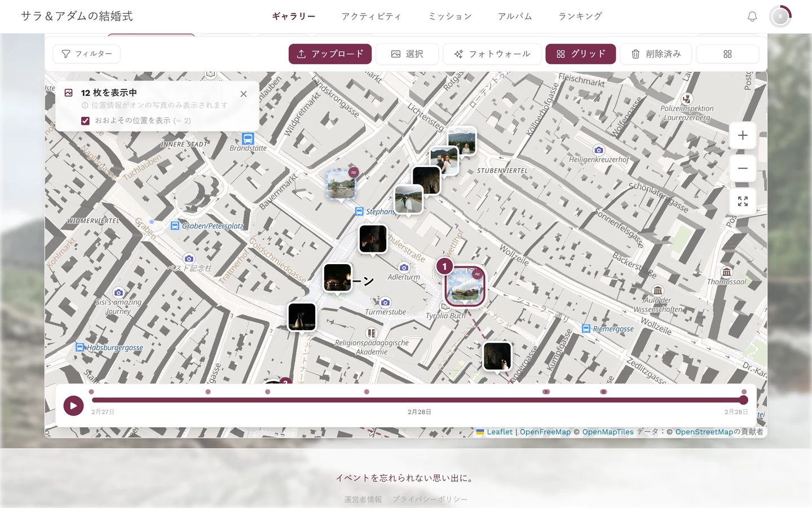Click the サラ＆アダムの結婚式 title
The width and height of the screenshot is (812, 508).
(77, 16)
